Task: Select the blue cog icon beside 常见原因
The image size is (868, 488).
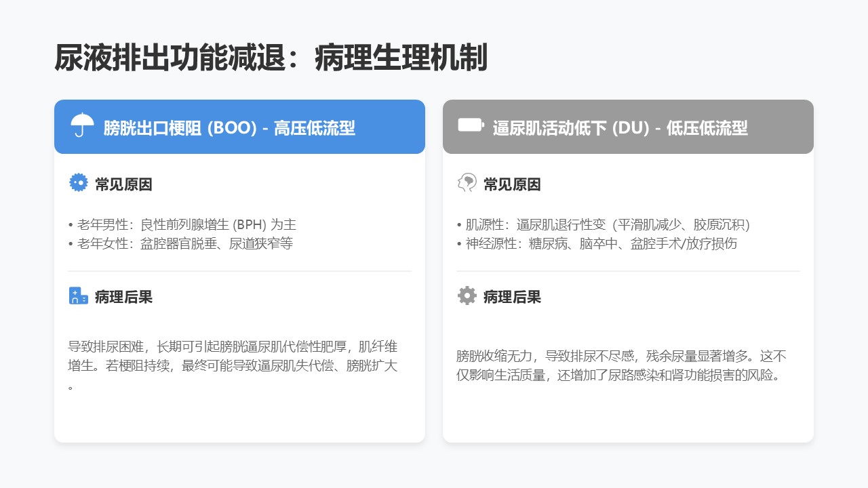Action: point(79,183)
